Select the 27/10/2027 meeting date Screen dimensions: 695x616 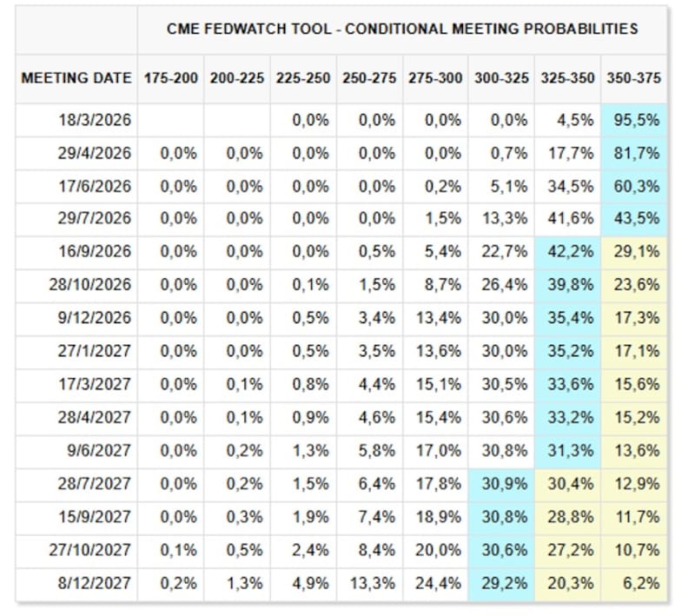pyautogui.click(x=96, y=550)
